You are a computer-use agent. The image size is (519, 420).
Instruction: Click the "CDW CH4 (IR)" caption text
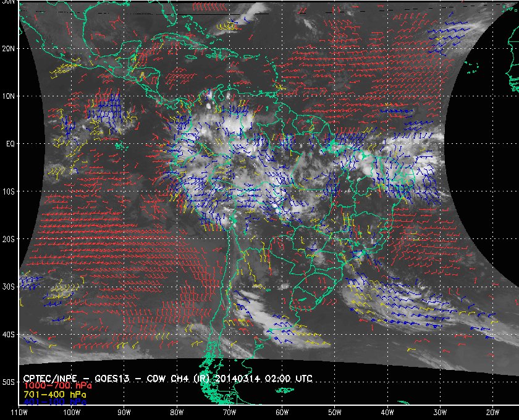click(177, 379)
